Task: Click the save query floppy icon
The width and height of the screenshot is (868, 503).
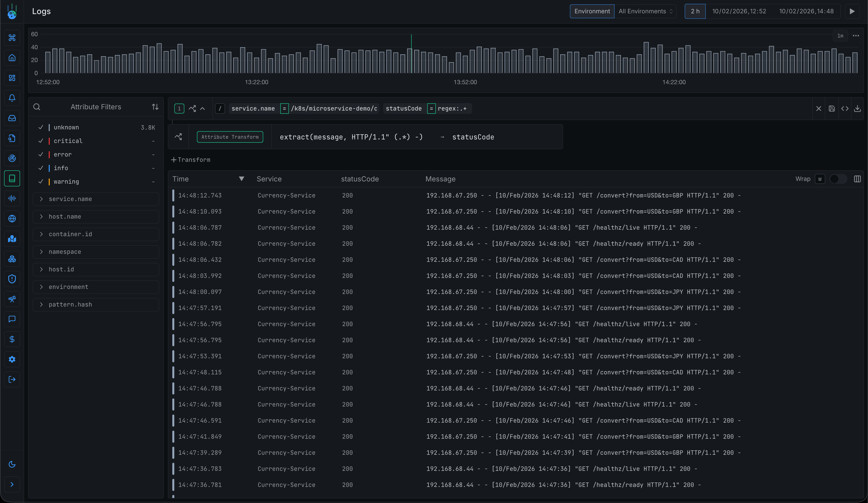Action: (832, 109)
